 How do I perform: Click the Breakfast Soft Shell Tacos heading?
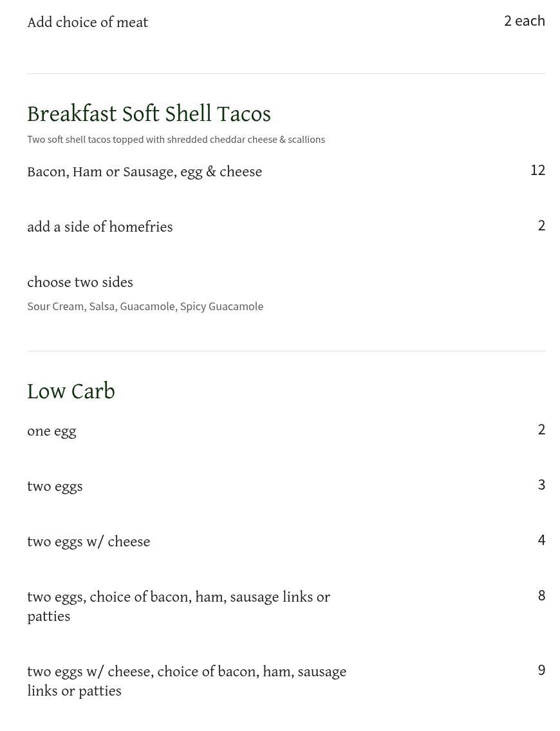(149, 114)
